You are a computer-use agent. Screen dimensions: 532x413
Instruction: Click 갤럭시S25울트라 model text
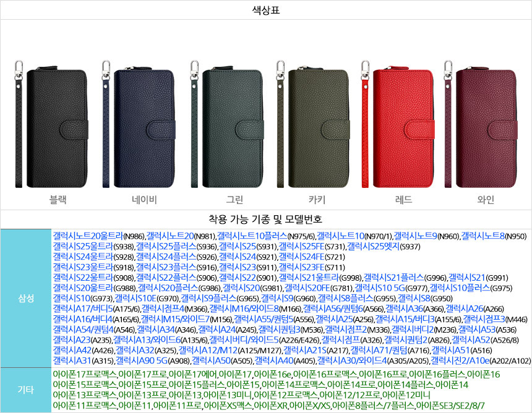click(x=83, y=246)
